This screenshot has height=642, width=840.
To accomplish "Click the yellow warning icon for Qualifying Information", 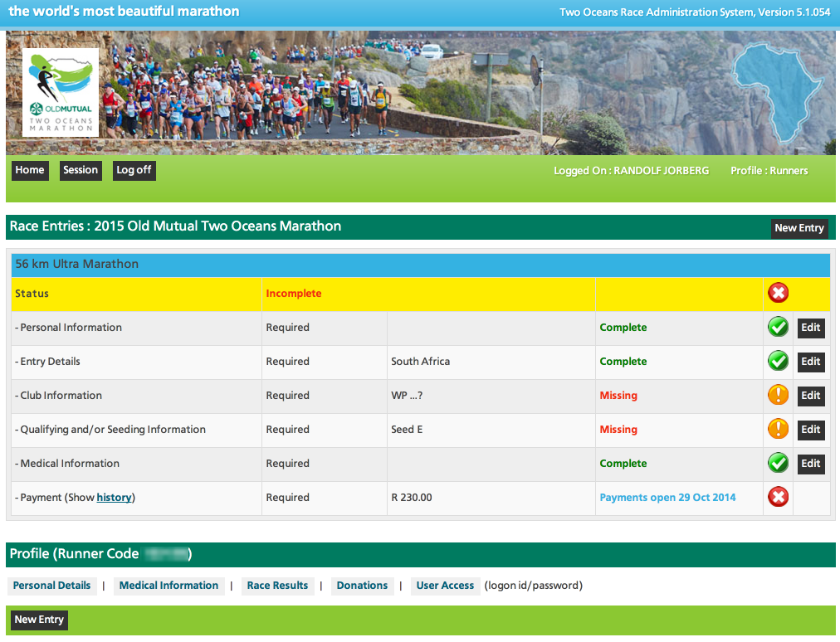I will (778, 429).
